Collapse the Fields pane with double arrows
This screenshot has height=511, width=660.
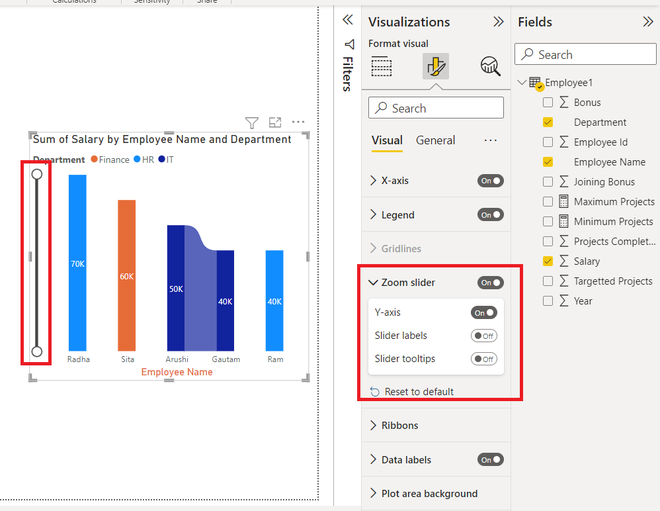(648, 22)
